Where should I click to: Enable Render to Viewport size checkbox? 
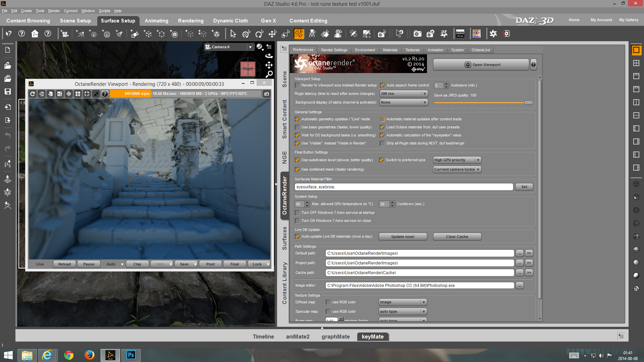tap(298, 85)
